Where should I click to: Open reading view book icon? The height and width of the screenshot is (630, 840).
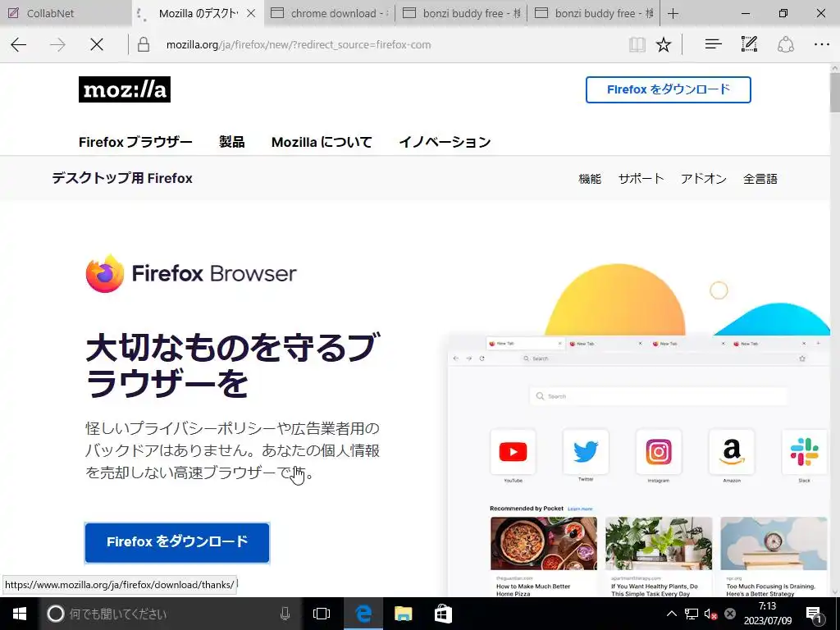pyautogui.click(x=637, y=44)
